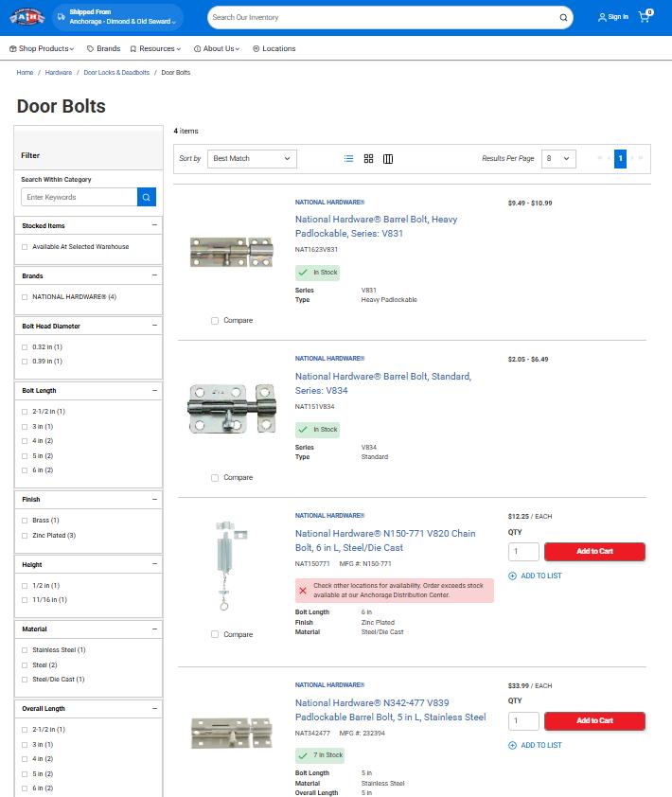Go to Door Locks & Deadbolts breadcrumb

click(x=116, y=73)
